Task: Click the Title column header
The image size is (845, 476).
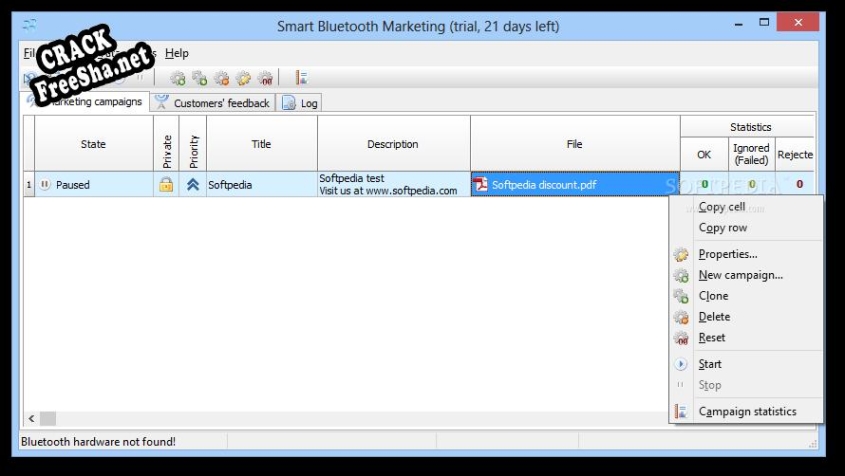Action: (x=261, y=144)
